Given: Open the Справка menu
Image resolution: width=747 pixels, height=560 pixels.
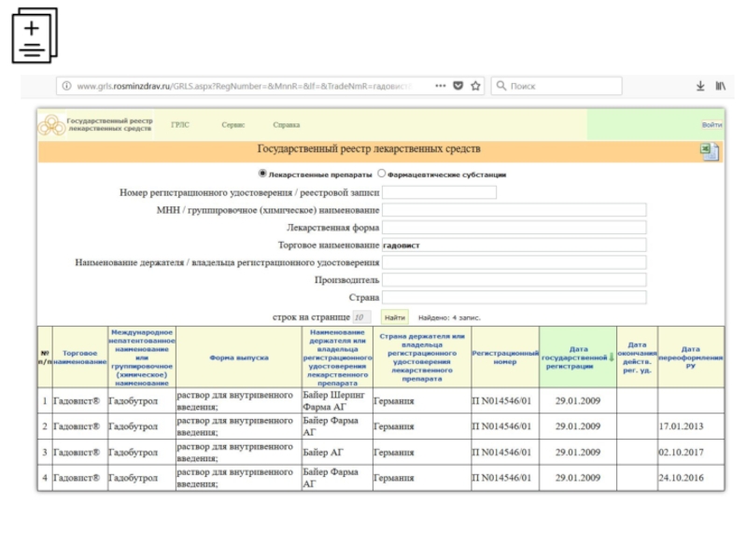Looking at the screenshot, I should [287, 125].
